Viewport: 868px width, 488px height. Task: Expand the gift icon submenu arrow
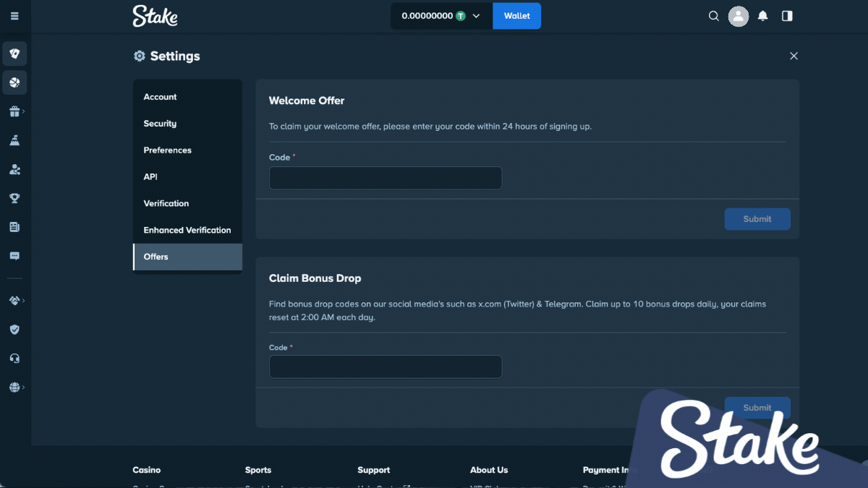24,111
